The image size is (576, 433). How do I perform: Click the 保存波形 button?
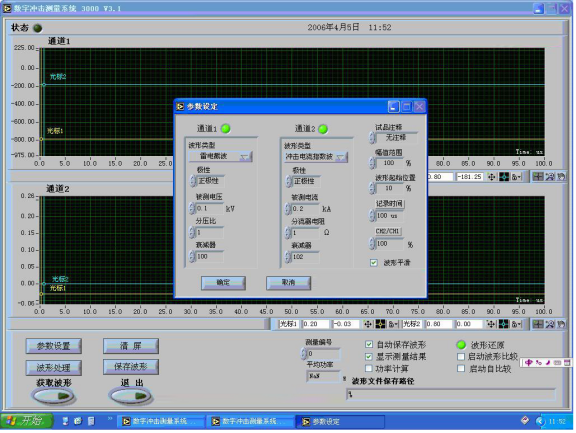[x=131, y=367]
